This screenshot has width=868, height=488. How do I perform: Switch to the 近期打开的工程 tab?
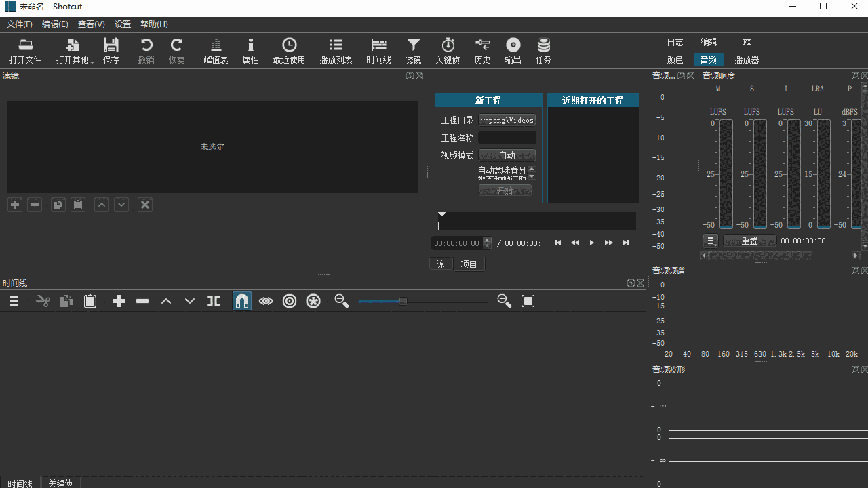pyautogui.click(x=593, y=100)
